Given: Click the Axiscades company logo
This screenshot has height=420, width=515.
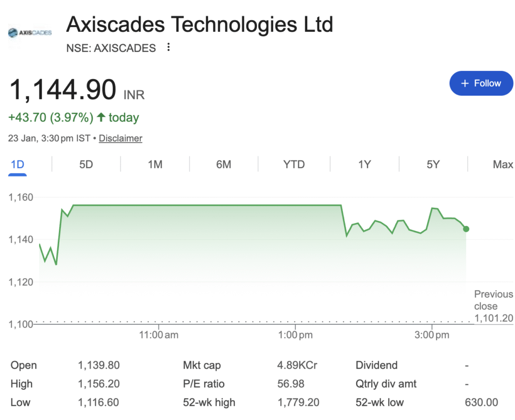Looking at the screenshot, I should (x=30, y=33).
